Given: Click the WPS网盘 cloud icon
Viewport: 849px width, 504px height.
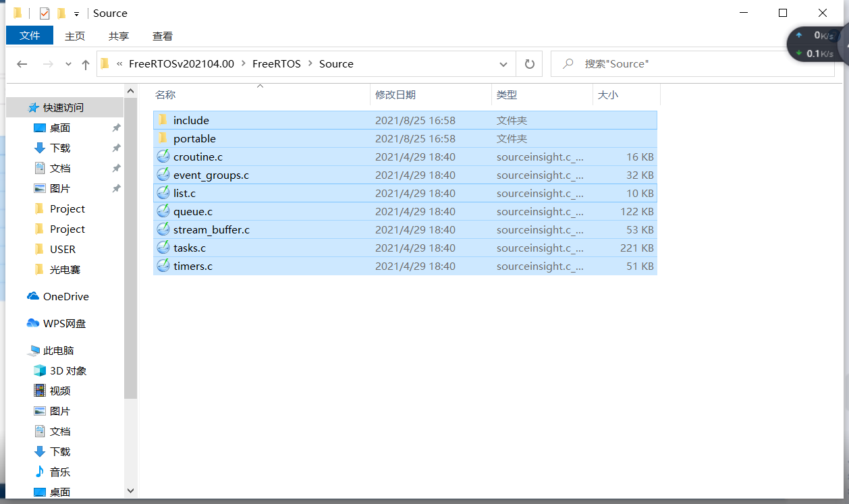Looking at the screenshot, I should tap(33, 323).
